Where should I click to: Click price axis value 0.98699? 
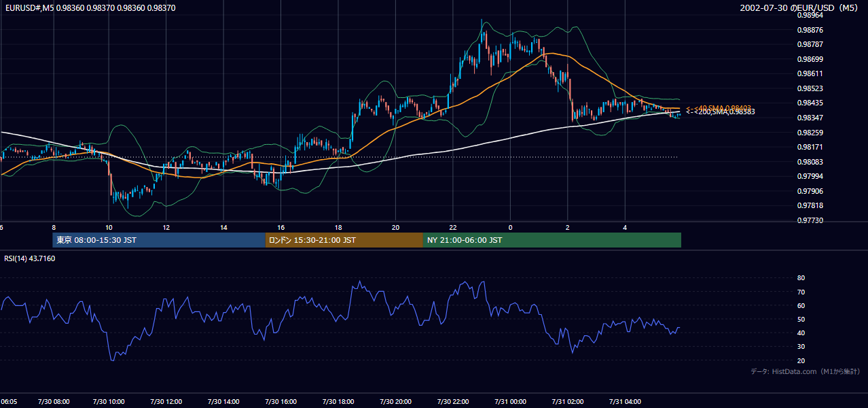(x=811, y=59)
